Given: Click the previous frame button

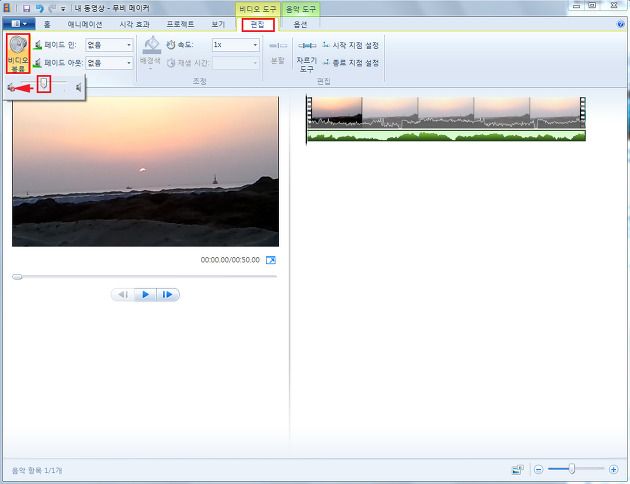Looking at the screenshot, I should click(123, 295).
